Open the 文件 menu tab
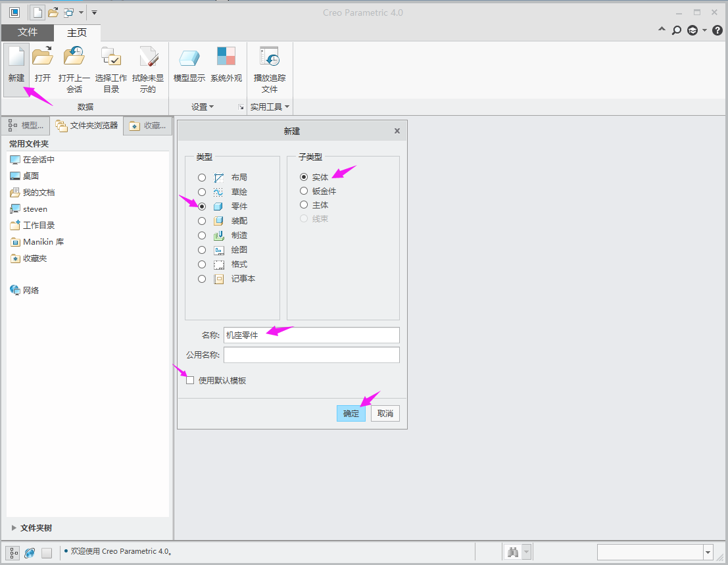 coord(27,32)
